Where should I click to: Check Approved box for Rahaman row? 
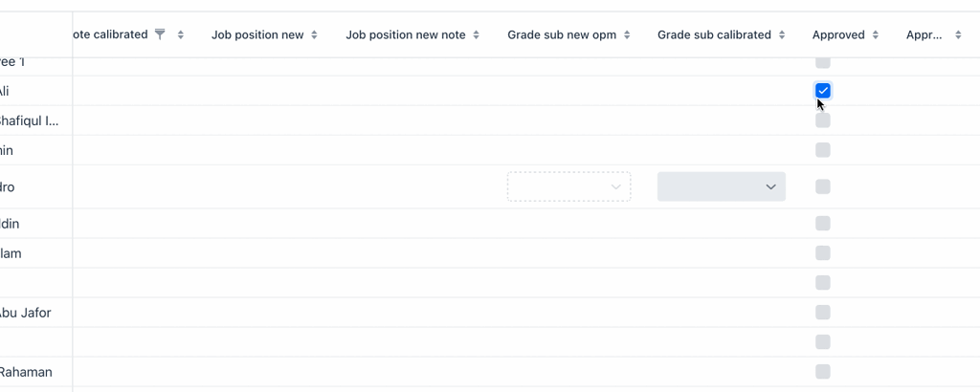[823, 371]
